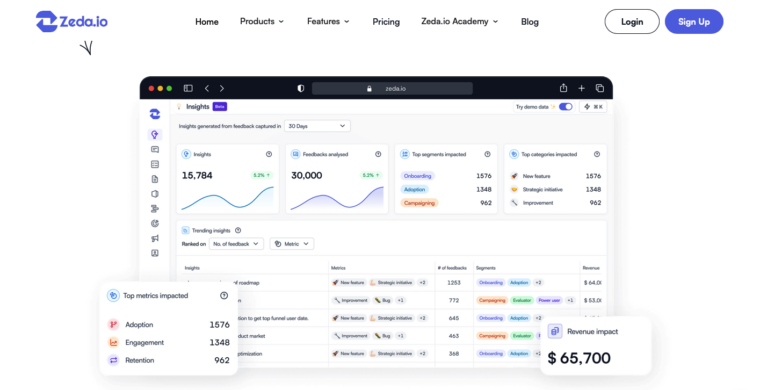Click the Feedbacks analysed line chart
Viewport: 760px width, 390px height.
click(337, 198)
